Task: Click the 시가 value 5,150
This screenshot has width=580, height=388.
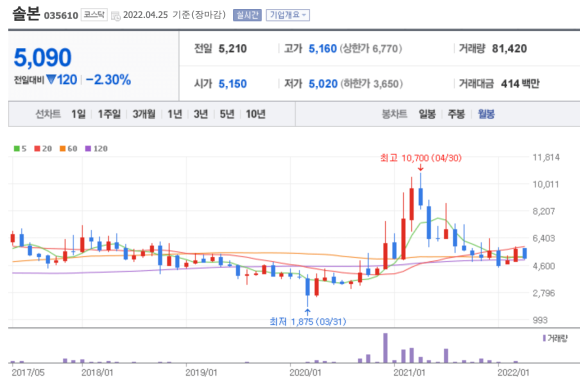Action: click(233, 84)
